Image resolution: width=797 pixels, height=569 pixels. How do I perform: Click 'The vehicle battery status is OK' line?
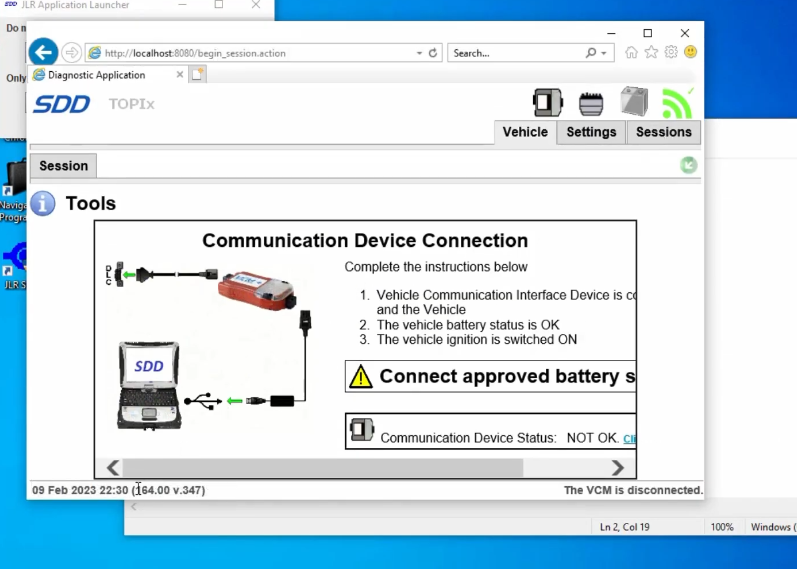click(468, 325)
